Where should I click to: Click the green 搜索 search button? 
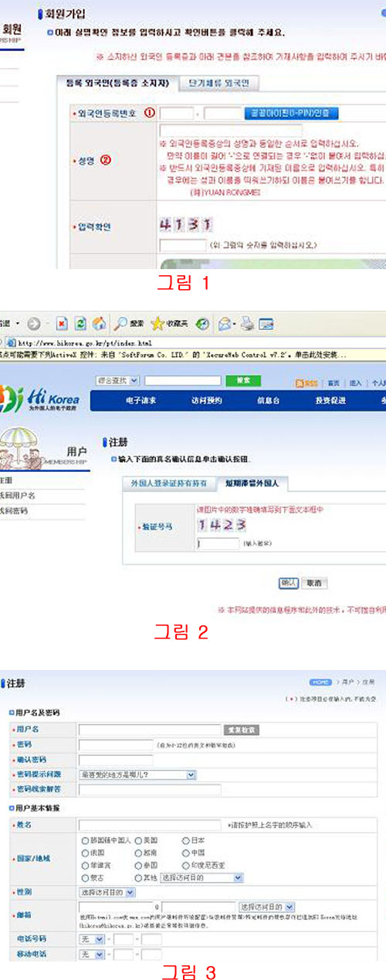pos(244,381)
